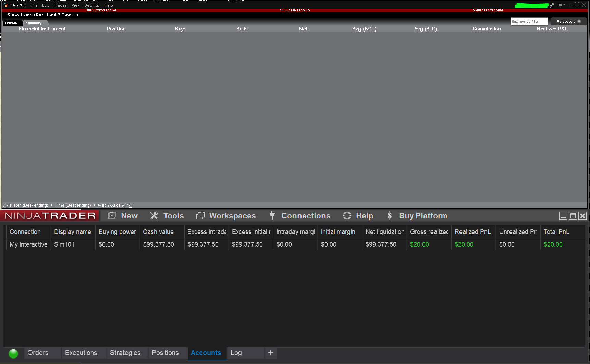Select the Executions tab
The height and width of the screenshot is (364, 590).
[81, 353]
